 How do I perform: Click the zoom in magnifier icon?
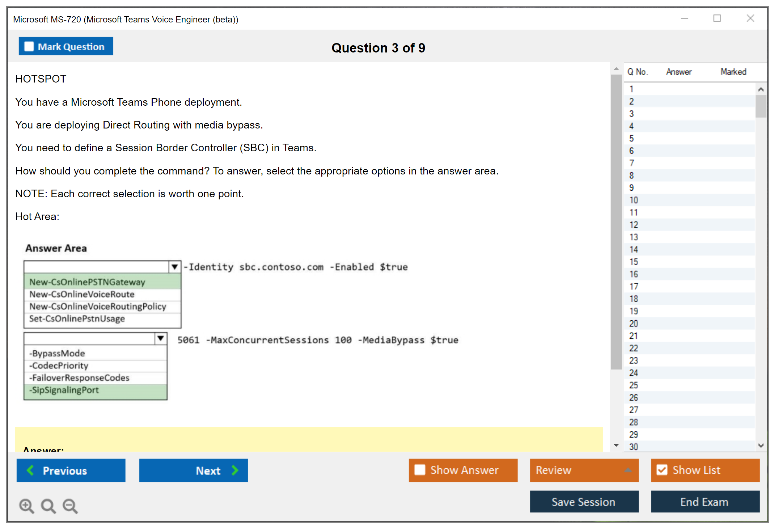[26, 506]
